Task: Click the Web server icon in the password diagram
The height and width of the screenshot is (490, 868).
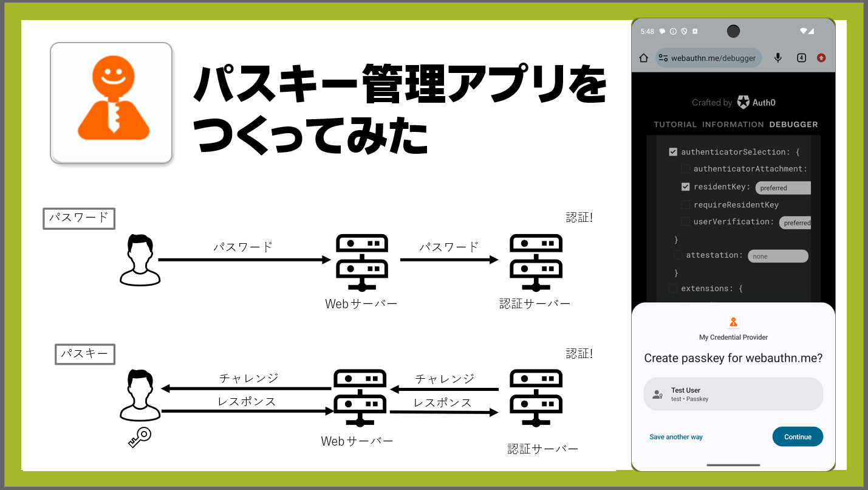Action: click(x=361, y=263)
